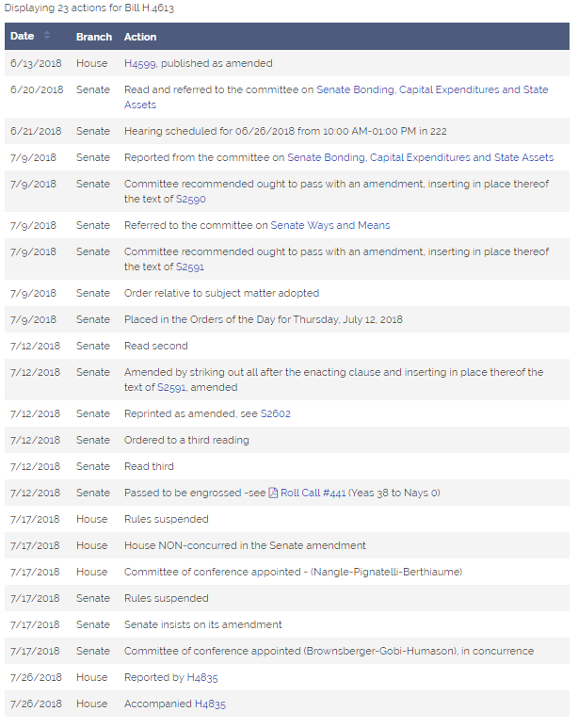
Task: Select the House NON-concurred row text
Action: click(245, 546)
